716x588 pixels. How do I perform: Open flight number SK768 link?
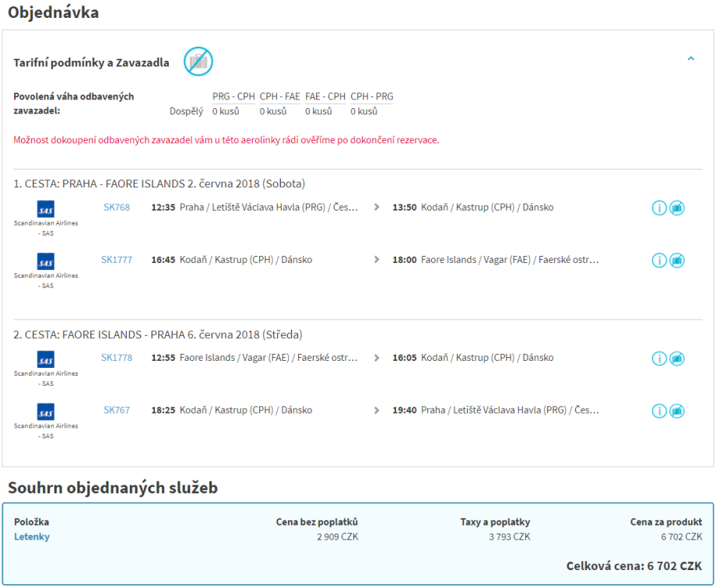click(x=117, y=208)
